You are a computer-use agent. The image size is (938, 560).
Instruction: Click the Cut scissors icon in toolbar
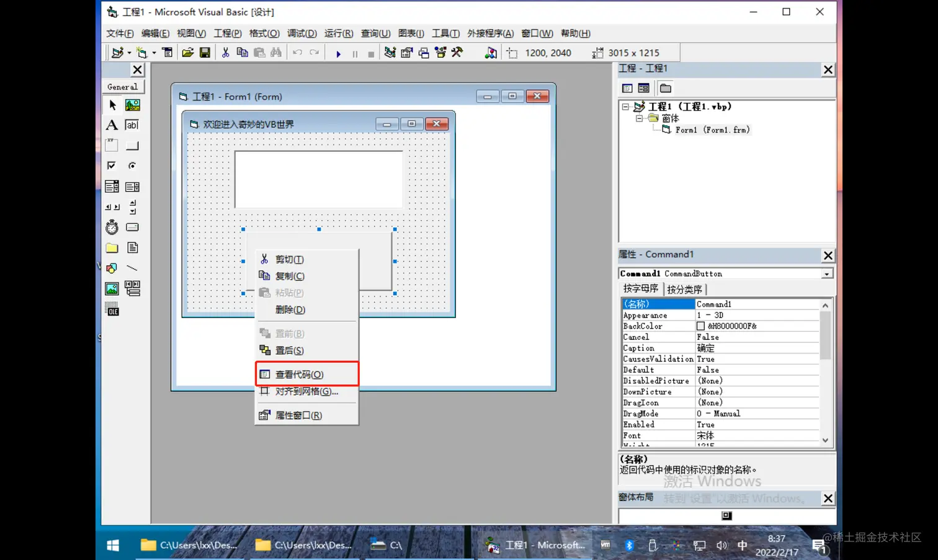(x=225, y=53)
